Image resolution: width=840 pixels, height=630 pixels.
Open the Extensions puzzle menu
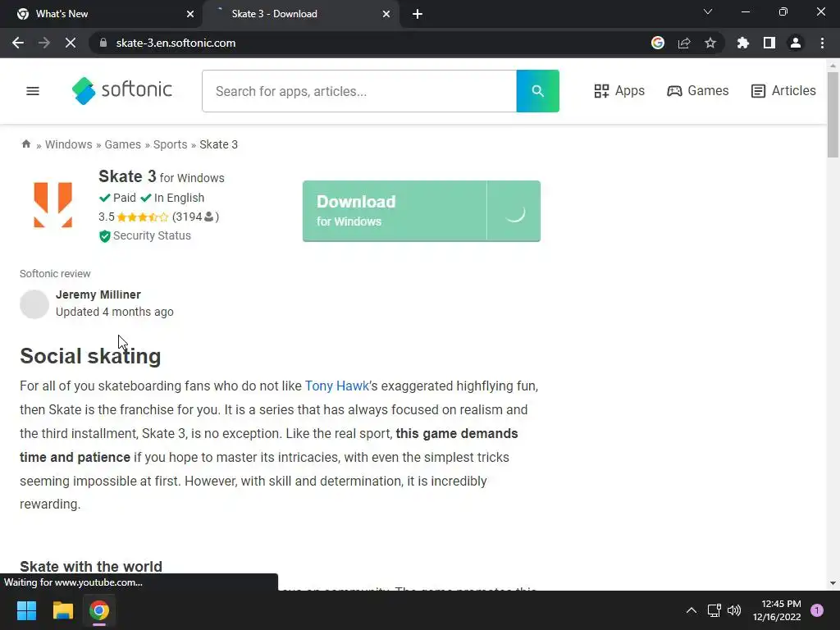click(742, 43)
